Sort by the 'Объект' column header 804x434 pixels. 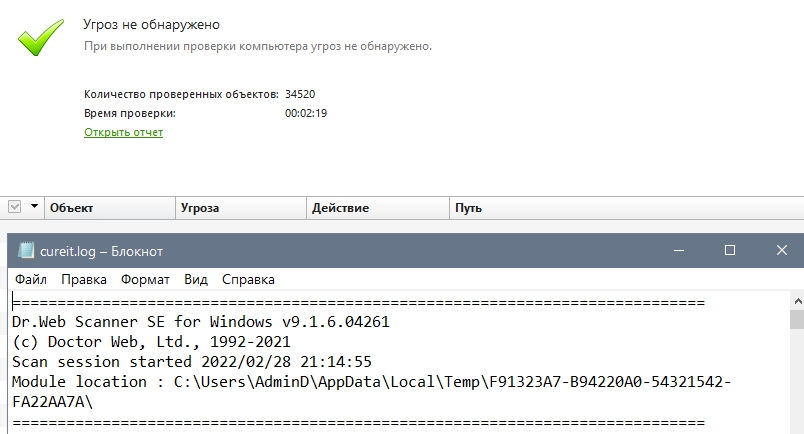[110, 208]
